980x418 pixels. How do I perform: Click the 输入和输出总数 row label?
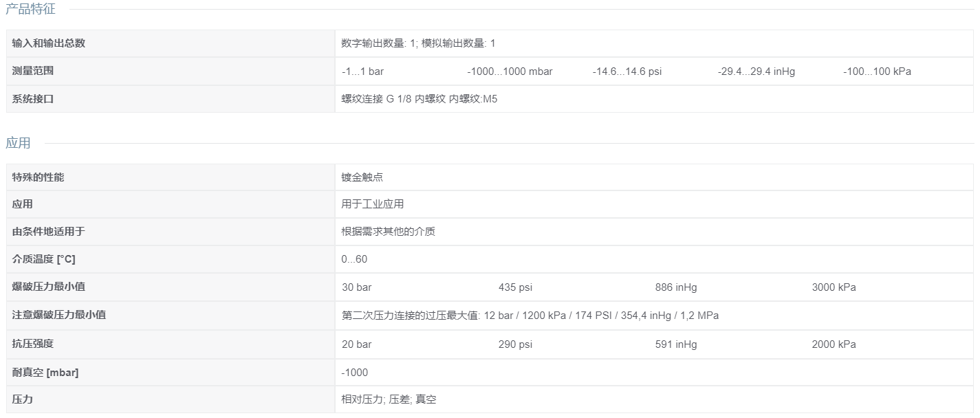pos(49,43)
